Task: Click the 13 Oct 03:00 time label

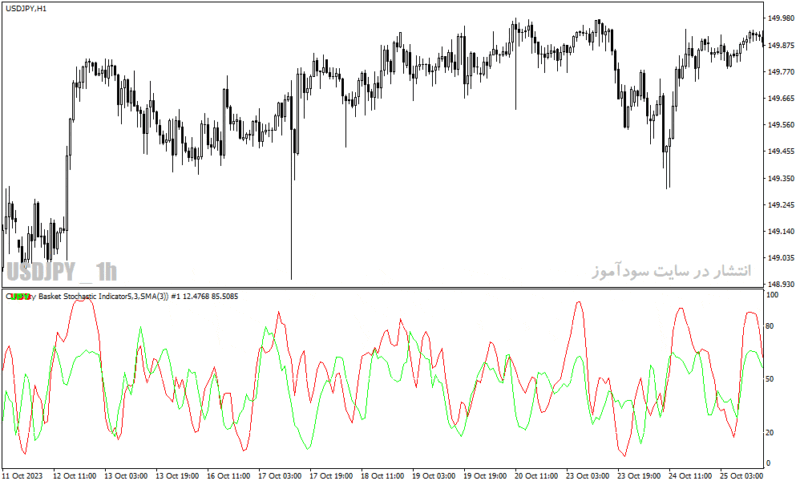Action: [126, 476]
